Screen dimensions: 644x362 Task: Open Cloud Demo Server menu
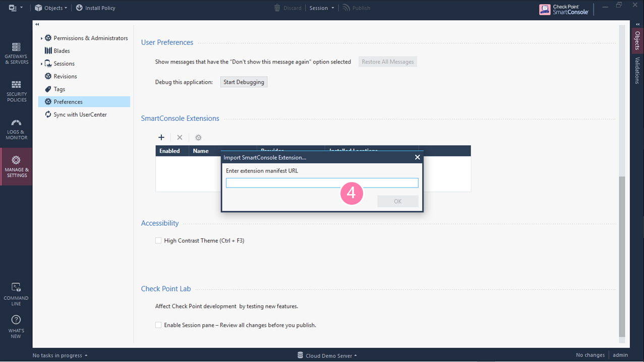click(327, 355)
